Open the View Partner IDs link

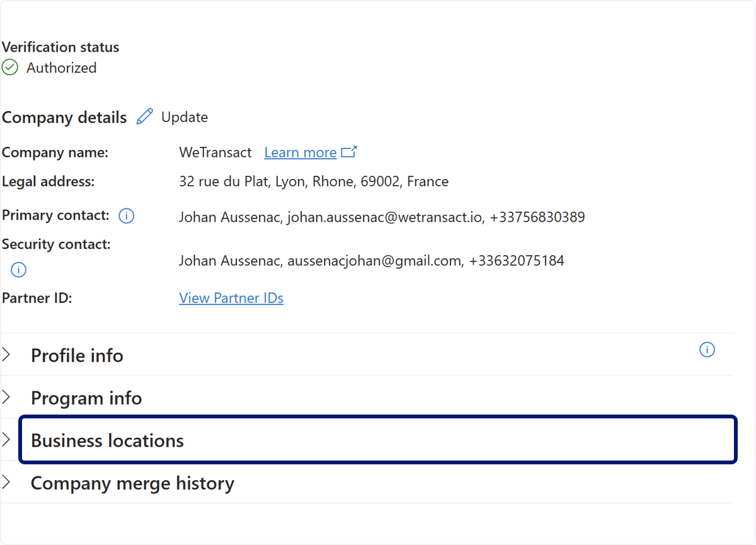coord(231,298)
